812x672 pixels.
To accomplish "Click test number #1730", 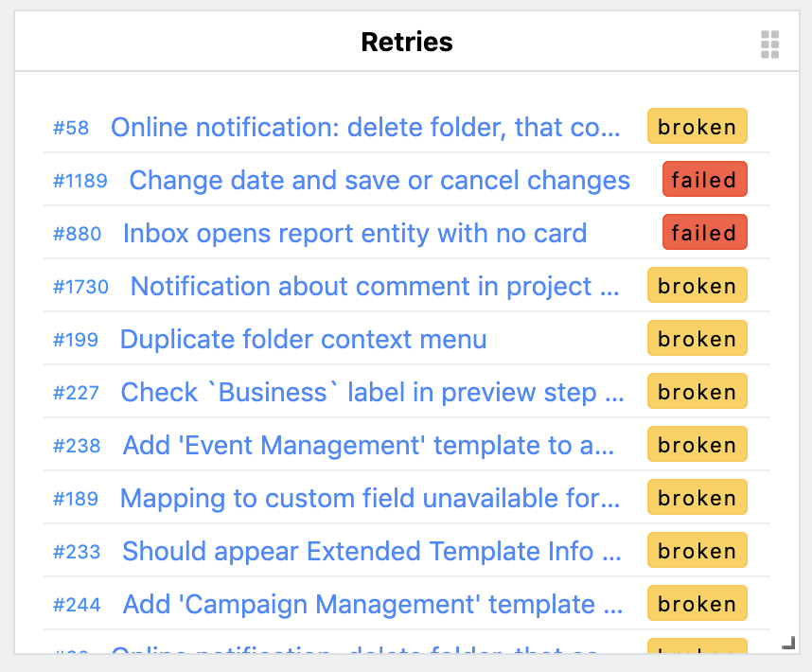I will tap(80, 287).
